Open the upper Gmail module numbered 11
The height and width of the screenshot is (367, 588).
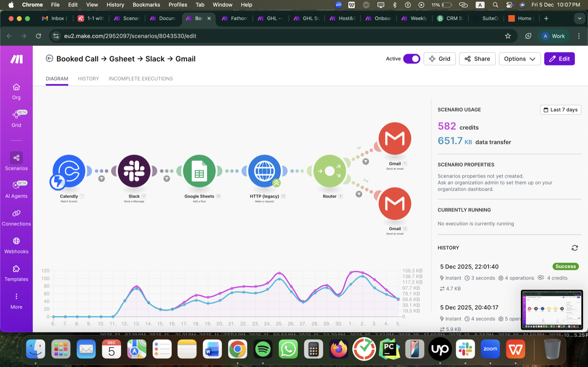(395, 138)
